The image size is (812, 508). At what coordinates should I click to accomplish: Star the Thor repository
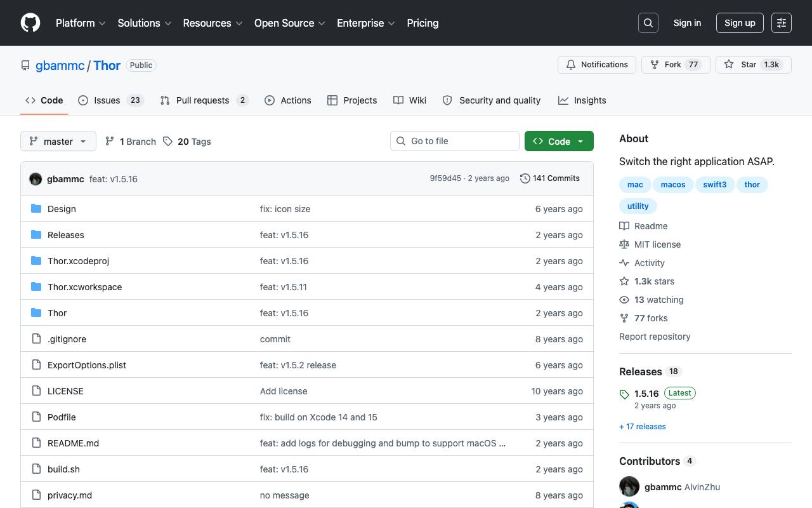point(754,65)
